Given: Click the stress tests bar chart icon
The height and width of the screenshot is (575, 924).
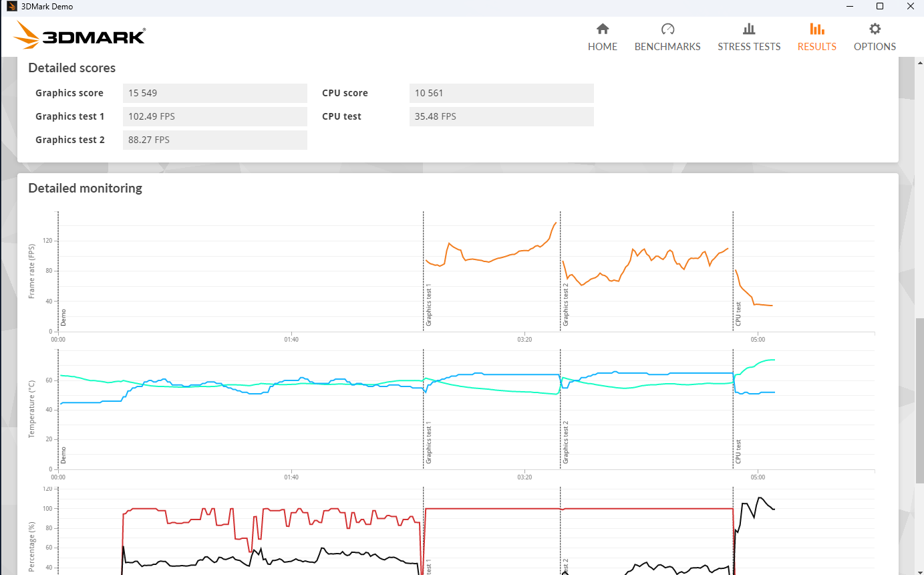Looking at the screenshot, I should coord(749,29).
